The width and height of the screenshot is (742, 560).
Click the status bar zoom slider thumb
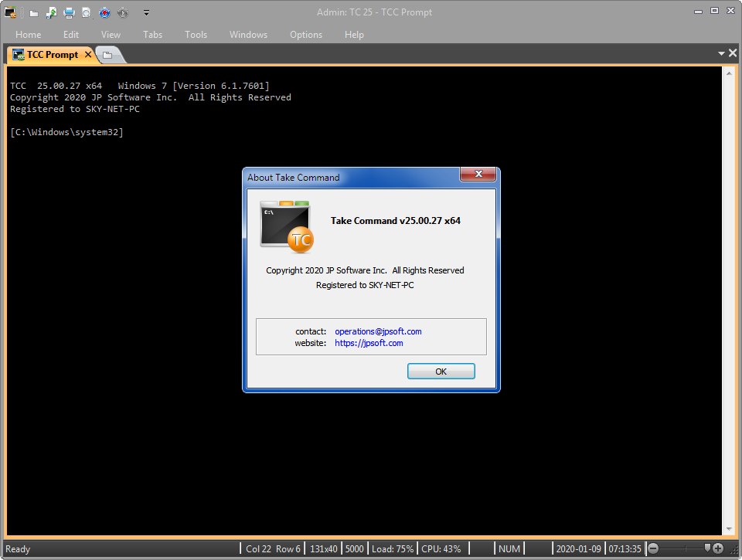point(707,548)
